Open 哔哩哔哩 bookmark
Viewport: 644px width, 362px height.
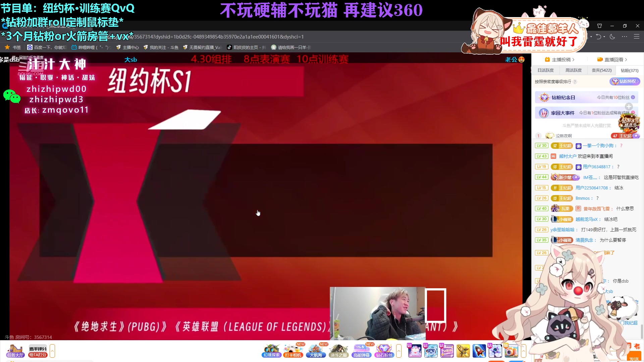point(91,47)
